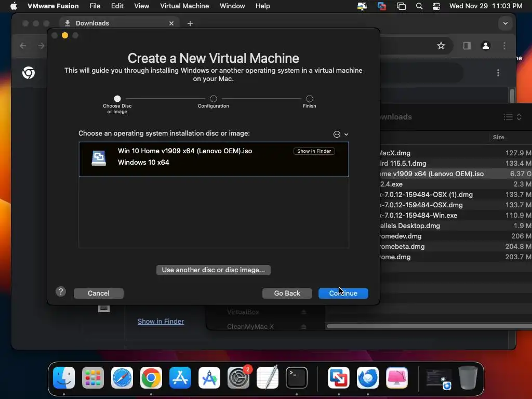The height and width of the screenshot is (399, 532).
Task: Click Chrome forward arrow
Action: click(x=41, y=46)
